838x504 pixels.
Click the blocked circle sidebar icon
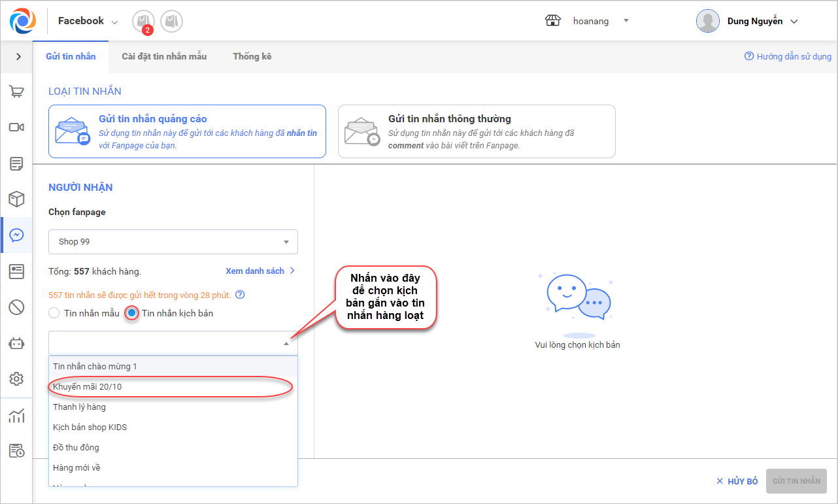tap(16, 307)
